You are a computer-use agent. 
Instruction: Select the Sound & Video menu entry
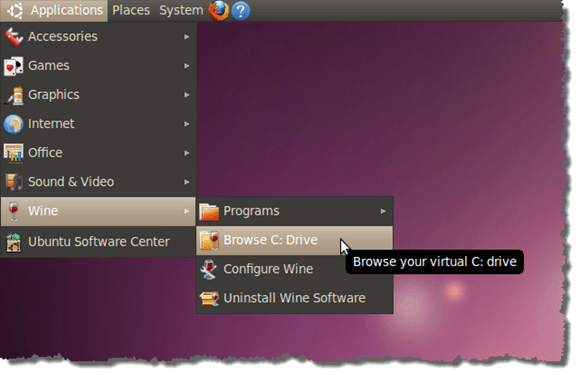[98, 182]
